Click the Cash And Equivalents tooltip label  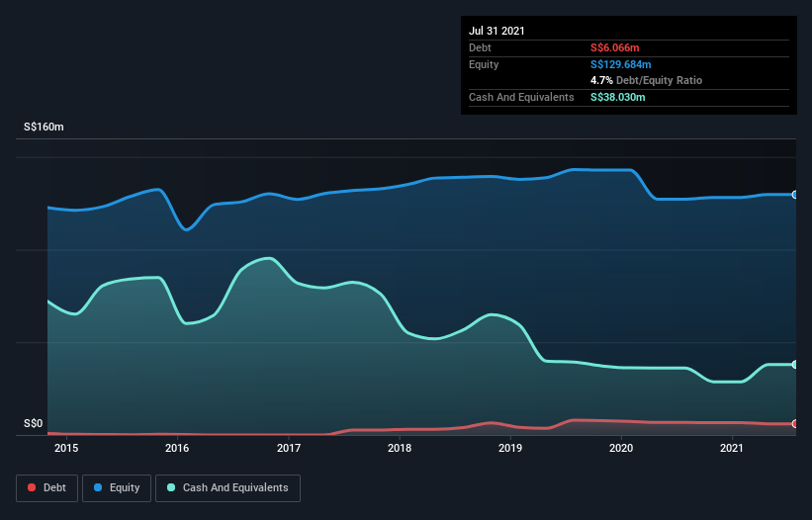(521, 97)
